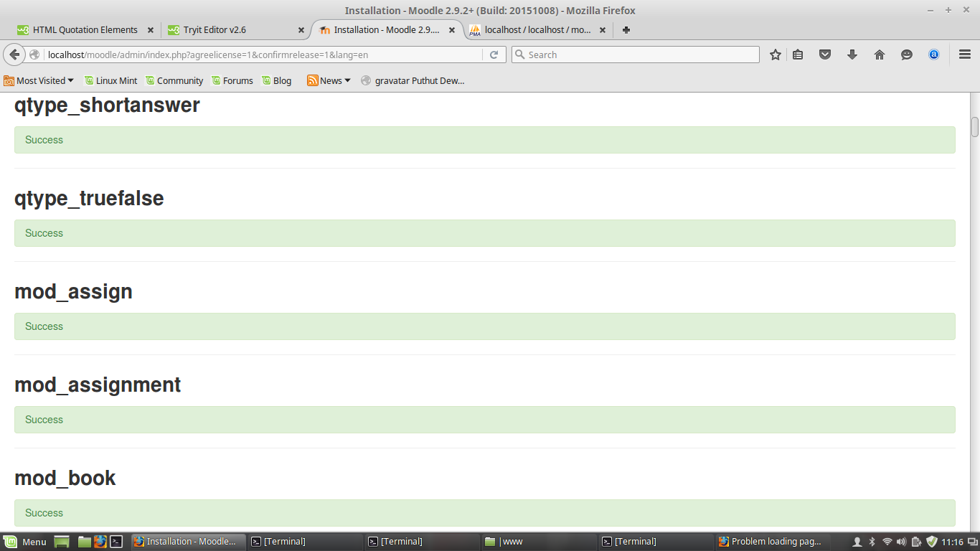Close the HTML Quotation Elements tab
Viewport: 980px width, 551px height.
(x=151, y=30)
